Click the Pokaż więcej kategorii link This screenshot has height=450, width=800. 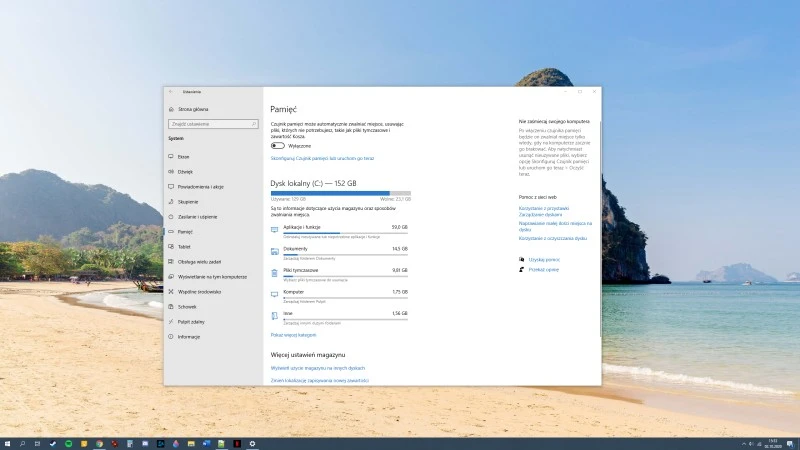pyautogui.click(x=293, y=335)
